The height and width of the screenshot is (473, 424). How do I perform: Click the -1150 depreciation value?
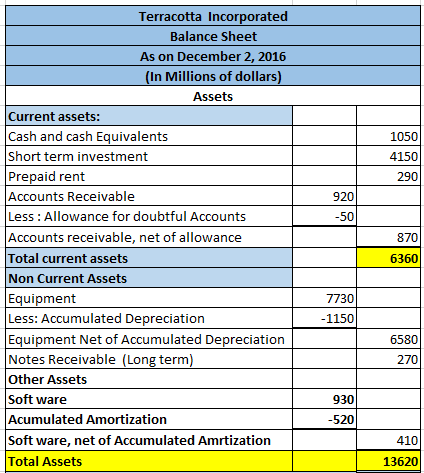(x=324, y=318)
